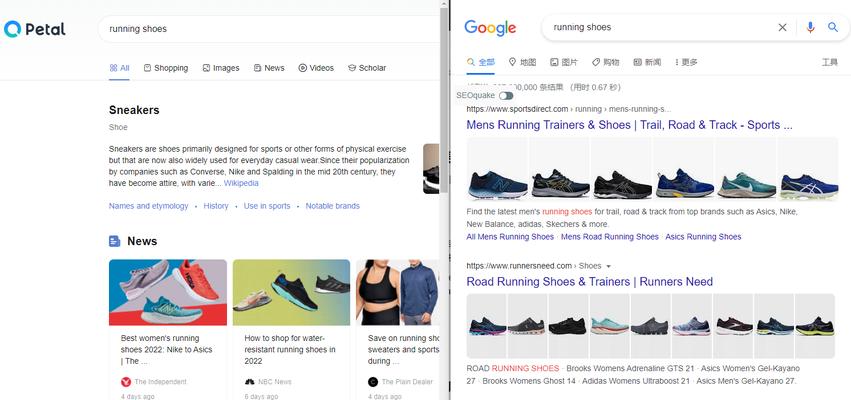Open 'Use in sports' link
The height and width of the screenshot is (400, 851).
click(x=267, y=206)
